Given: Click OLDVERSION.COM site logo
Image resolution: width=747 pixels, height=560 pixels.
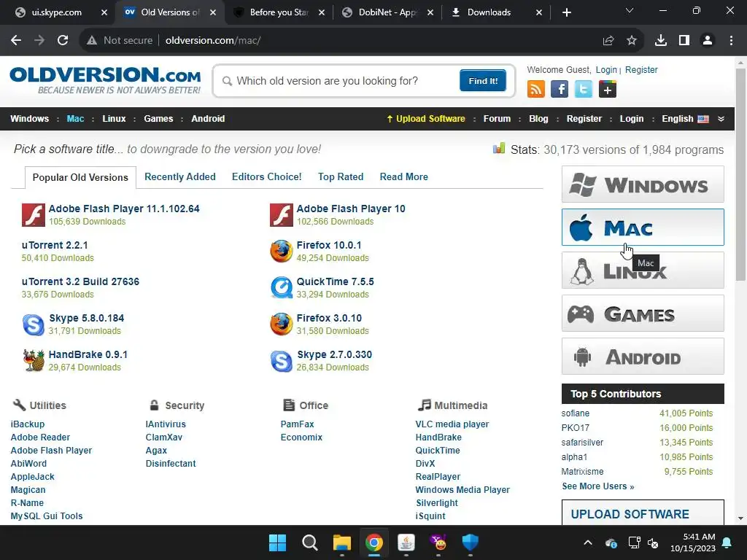Looking at the screenshot, I should coord(105,80).
